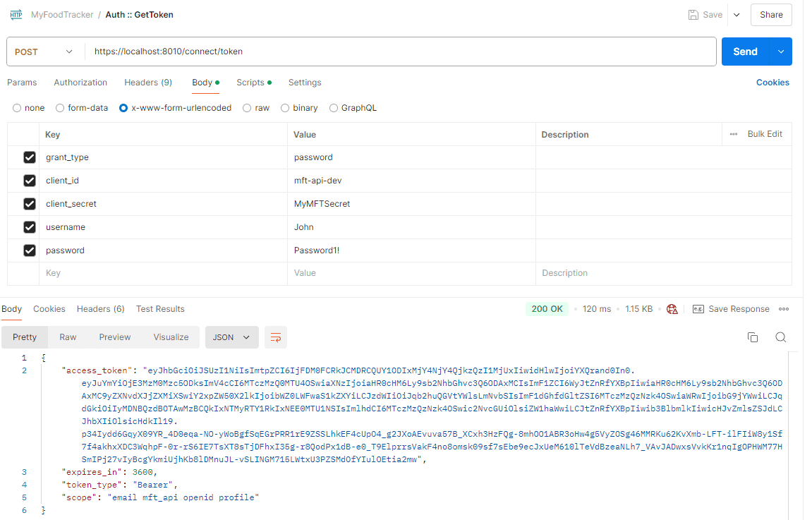
Task: Click the wrap lines icon in response toolbar
Action: 276,337
